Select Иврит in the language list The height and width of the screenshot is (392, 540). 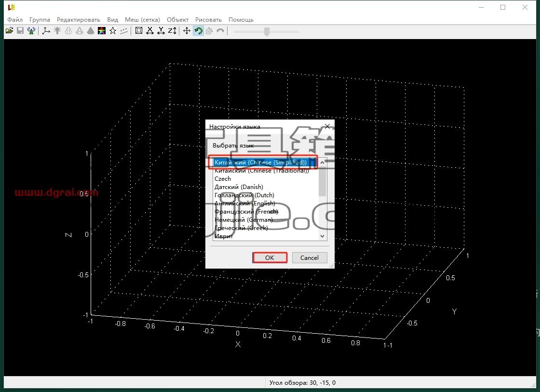266,236
